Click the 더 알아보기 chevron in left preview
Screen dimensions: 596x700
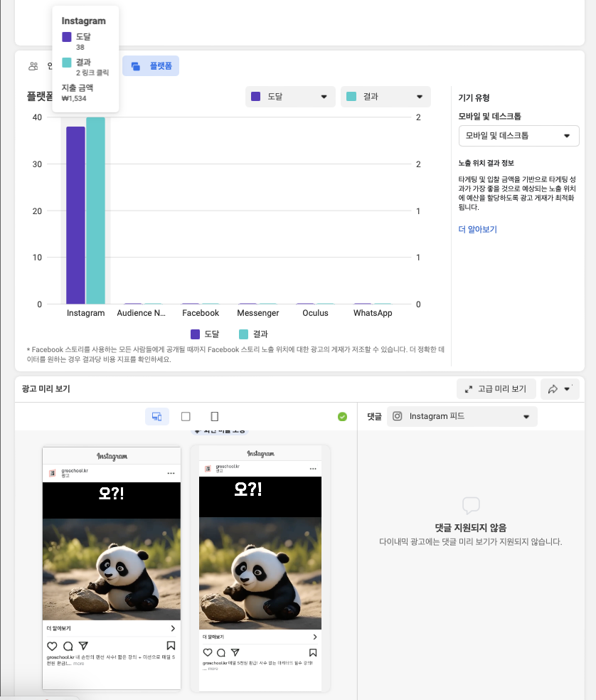point(174,628)
